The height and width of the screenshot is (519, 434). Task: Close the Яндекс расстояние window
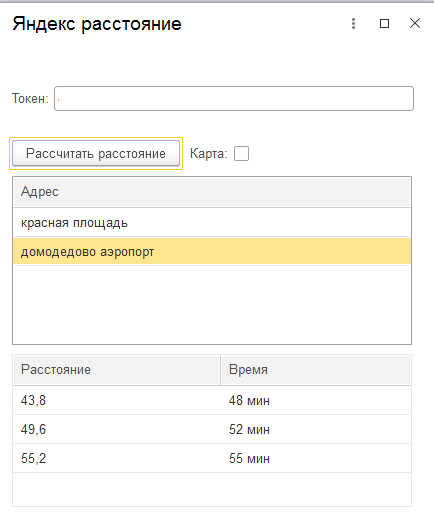415,23
